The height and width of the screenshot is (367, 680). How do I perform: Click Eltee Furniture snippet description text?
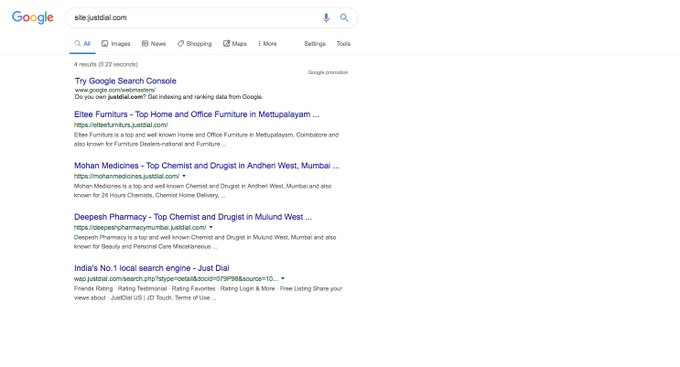coord(206,140)
